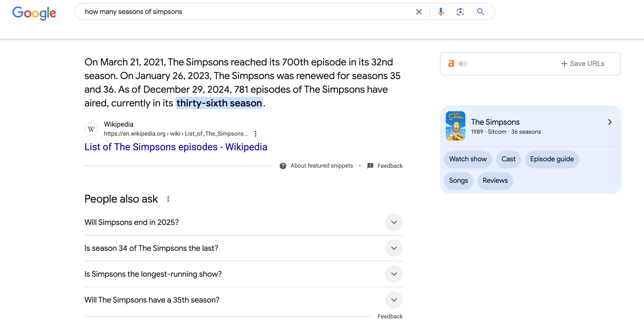Viewport: 644px width, 325px height.
Task: Click the magnifying glass search button
Action: coord(480,12)
